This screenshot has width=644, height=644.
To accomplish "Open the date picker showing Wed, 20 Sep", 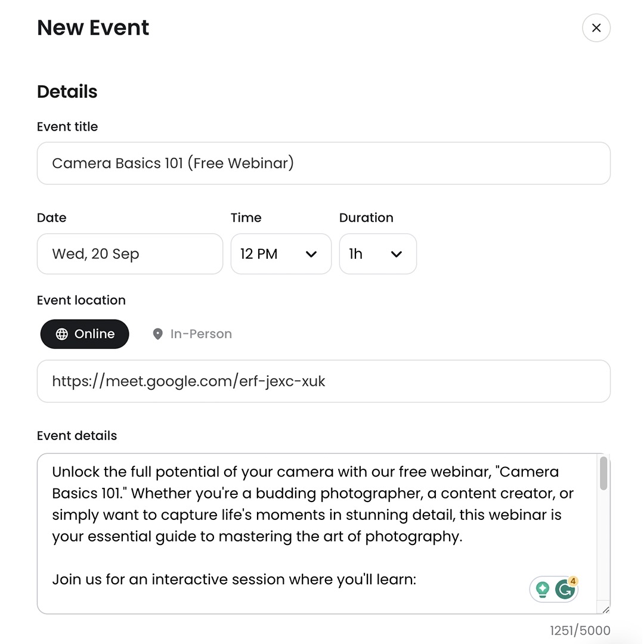I will point(129,254).
